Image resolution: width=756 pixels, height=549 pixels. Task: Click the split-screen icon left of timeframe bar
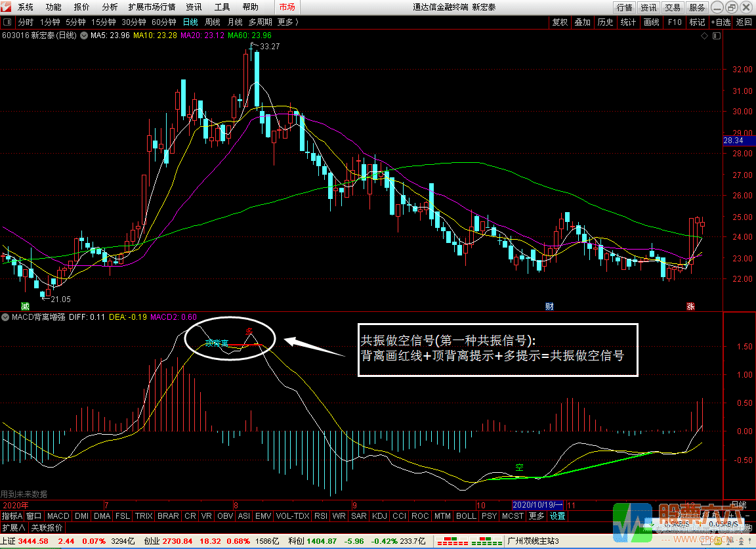(7, 22)
